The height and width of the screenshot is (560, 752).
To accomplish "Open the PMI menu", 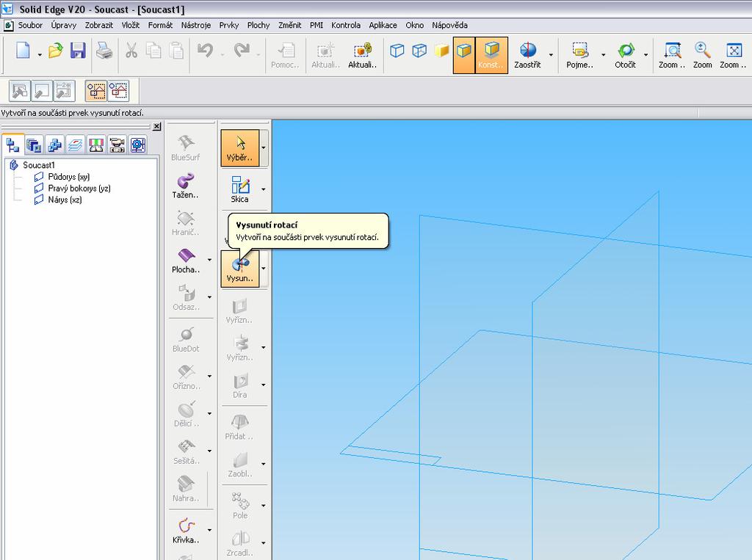I will click(x=317, y=26).
